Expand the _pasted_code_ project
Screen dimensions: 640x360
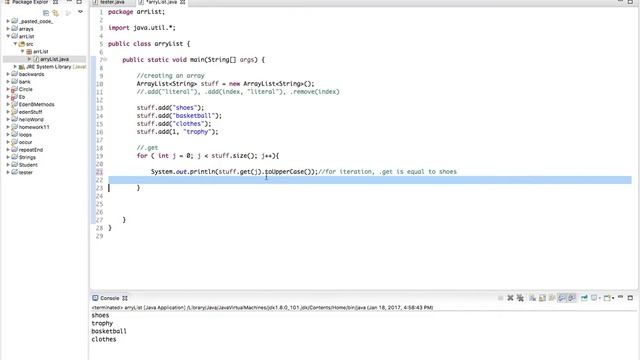click(8, 21)
